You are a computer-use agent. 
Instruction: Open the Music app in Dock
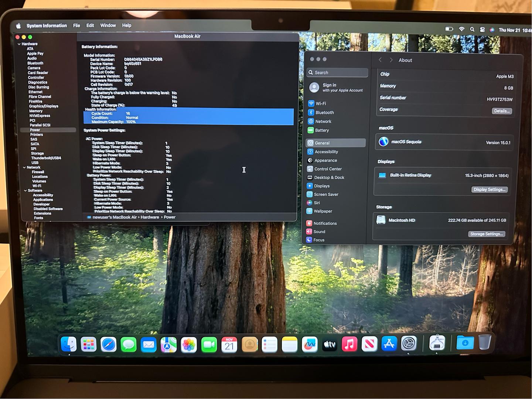(x=349, y=344)
